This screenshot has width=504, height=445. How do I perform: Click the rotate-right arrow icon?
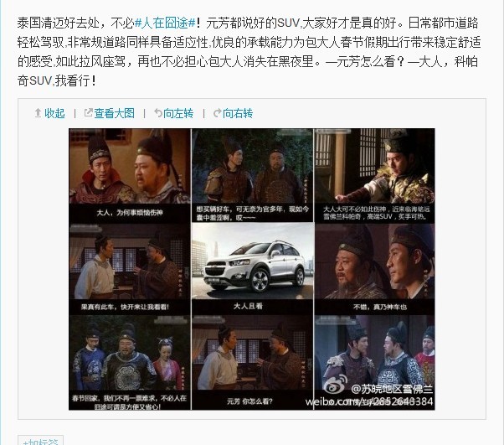coord(218,113)
